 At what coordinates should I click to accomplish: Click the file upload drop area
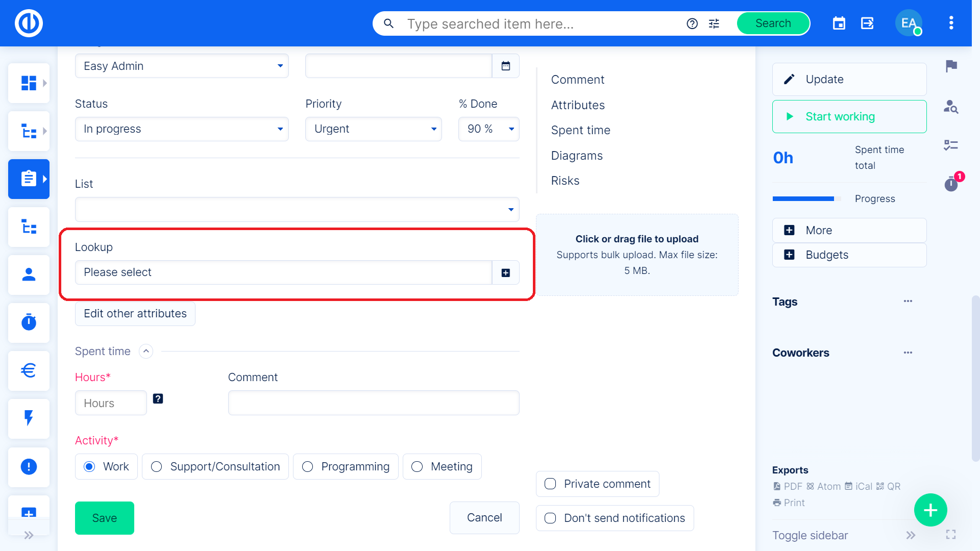pyautogui.click(x=637, y=255)
